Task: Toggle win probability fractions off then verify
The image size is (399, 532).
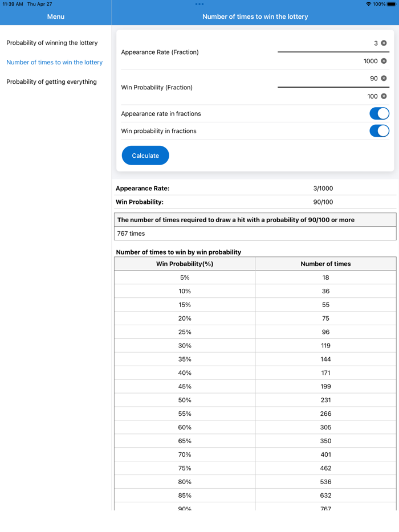Action: [x=379, y=130]
